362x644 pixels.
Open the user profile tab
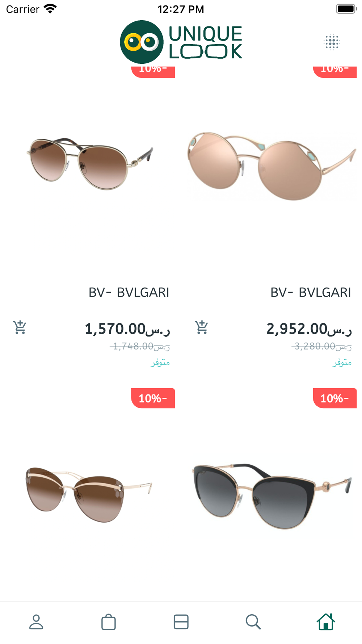click(36, 622)
